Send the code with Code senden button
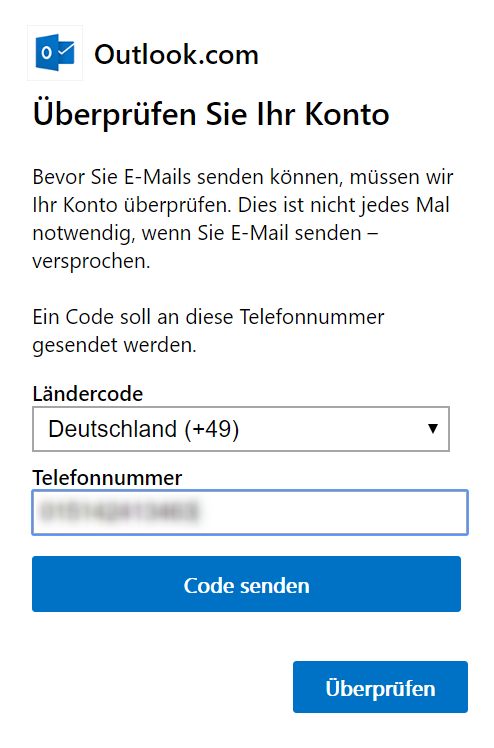 pyautogui.click(x=247, y=584)
